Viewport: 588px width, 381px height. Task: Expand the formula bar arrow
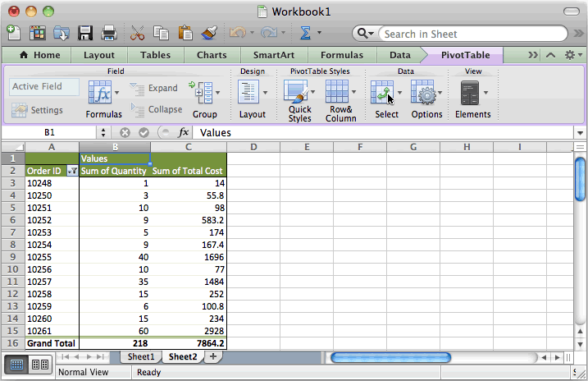coord(580,133)
